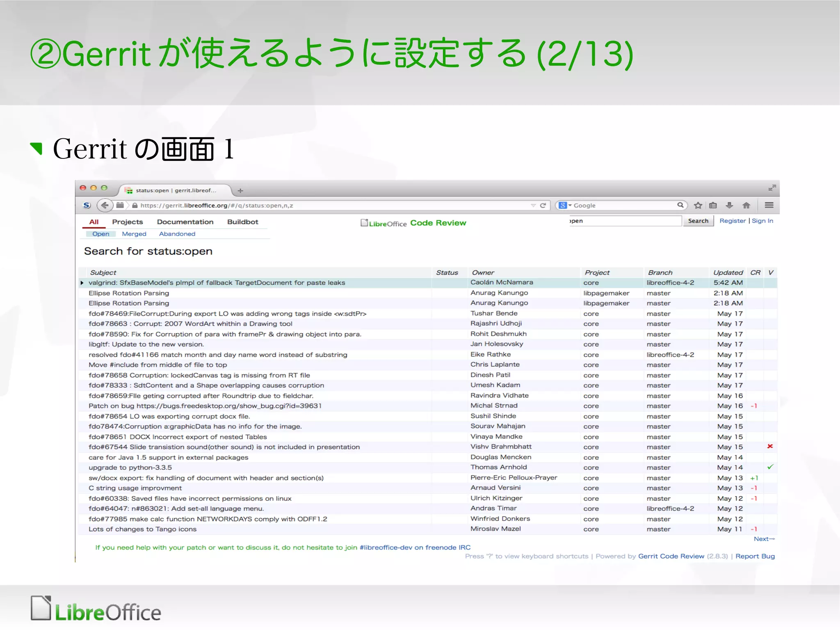
Task: Bookmark this page with the star icon
Action: pyautogui.click(x=698, y=205)
